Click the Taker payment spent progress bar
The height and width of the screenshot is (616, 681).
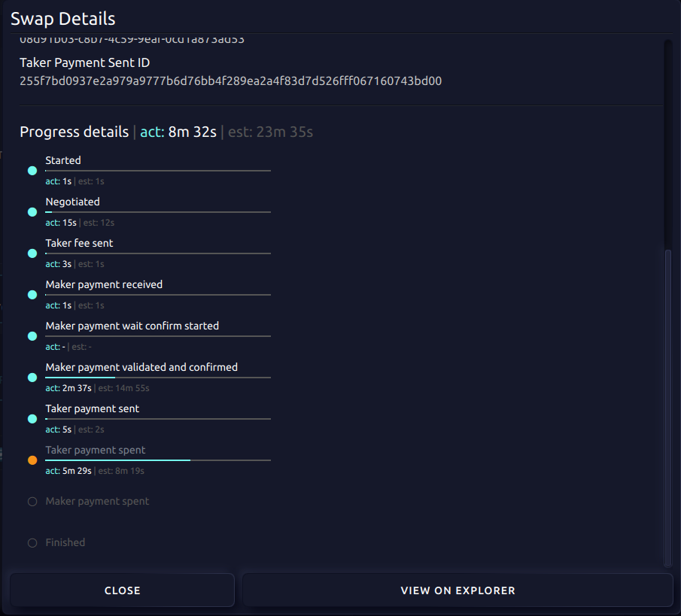(158, 460)
